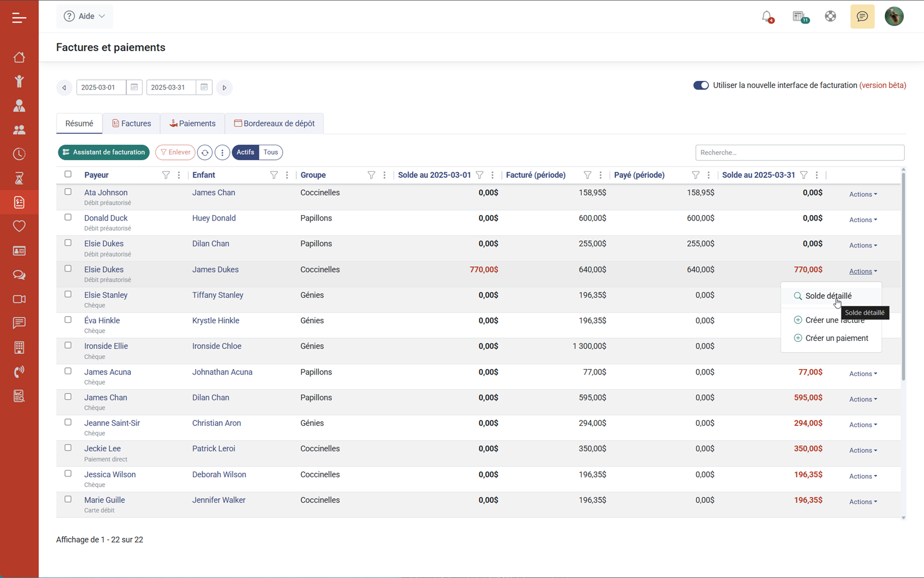Open the chat bubble icon in header
The image size is (924, 578).
[x=862, y=16]
